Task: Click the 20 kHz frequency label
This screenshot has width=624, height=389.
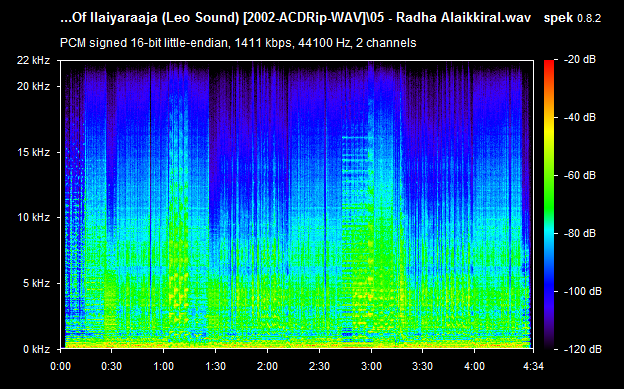Action: pyautogui.click(x=33, y=86)
